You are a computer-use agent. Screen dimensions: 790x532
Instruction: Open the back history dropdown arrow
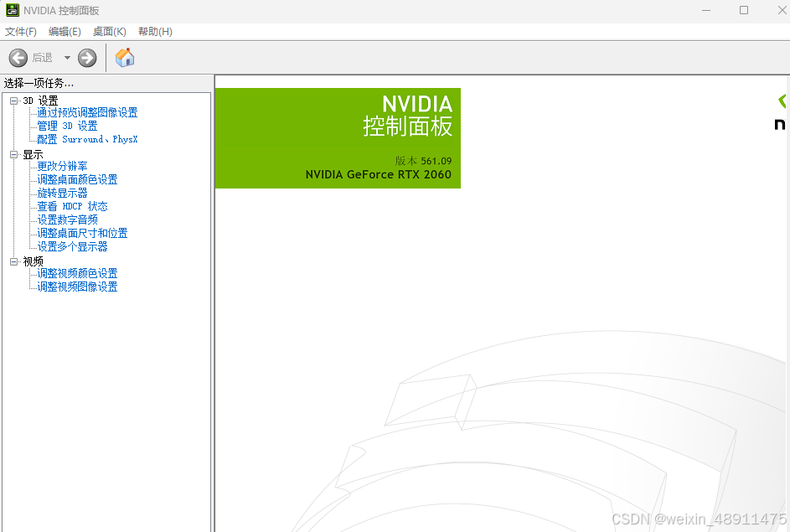(67, 58)
